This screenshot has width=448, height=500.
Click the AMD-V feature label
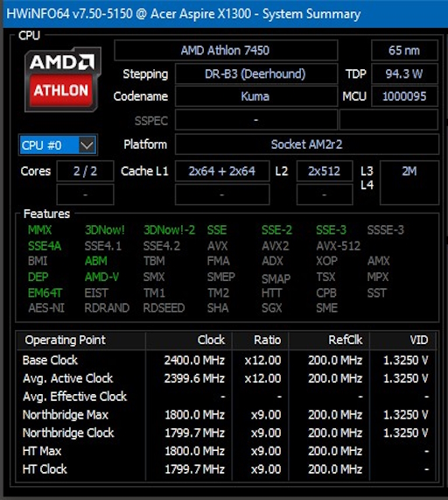point(101,277)
